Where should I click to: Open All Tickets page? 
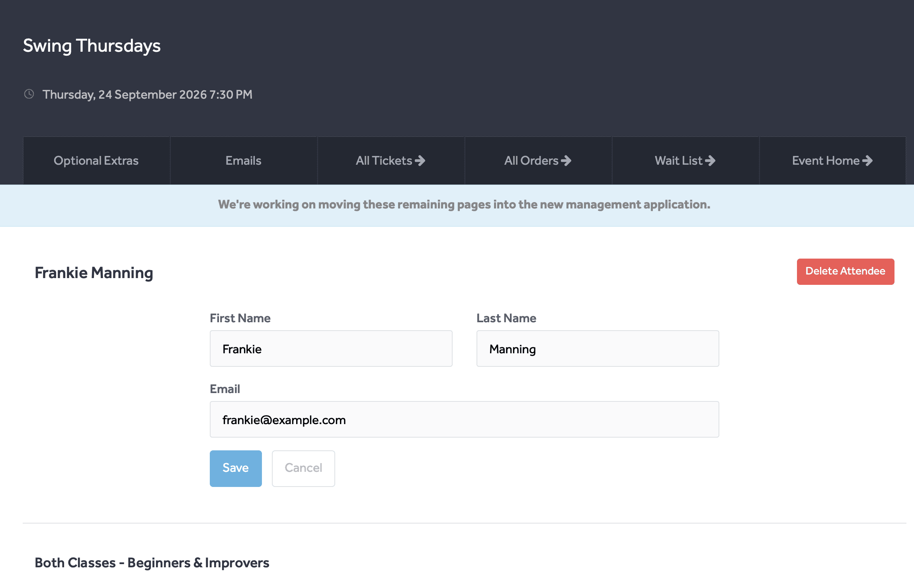coord(391,161)
